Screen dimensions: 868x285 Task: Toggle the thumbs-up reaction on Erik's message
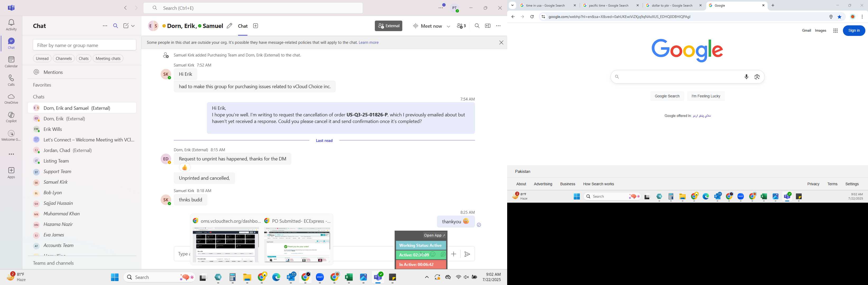pos(185,168)
